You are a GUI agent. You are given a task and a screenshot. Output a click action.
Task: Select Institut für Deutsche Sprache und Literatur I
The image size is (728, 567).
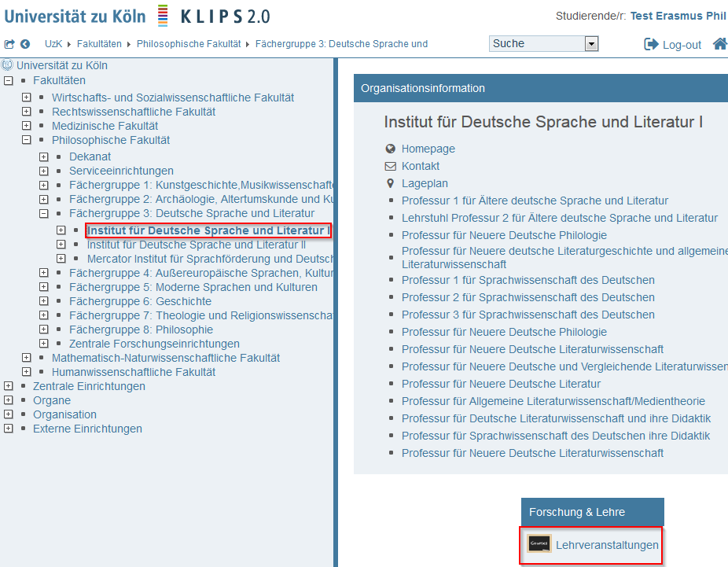pyautogui.click(x=208, y=230)
